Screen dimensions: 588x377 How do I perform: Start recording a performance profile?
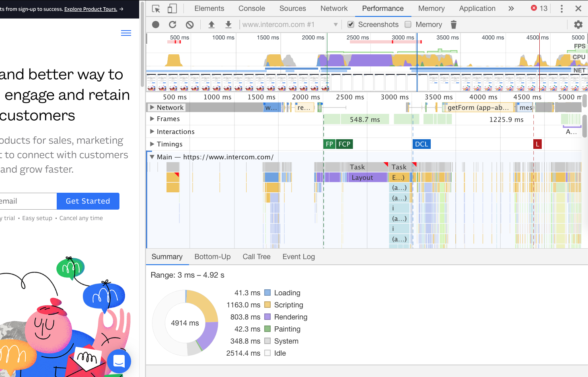[x=156, y=25]
